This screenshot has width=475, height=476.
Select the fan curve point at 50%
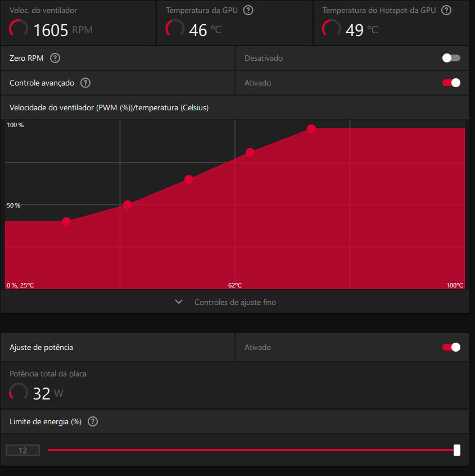pos(128,205)
